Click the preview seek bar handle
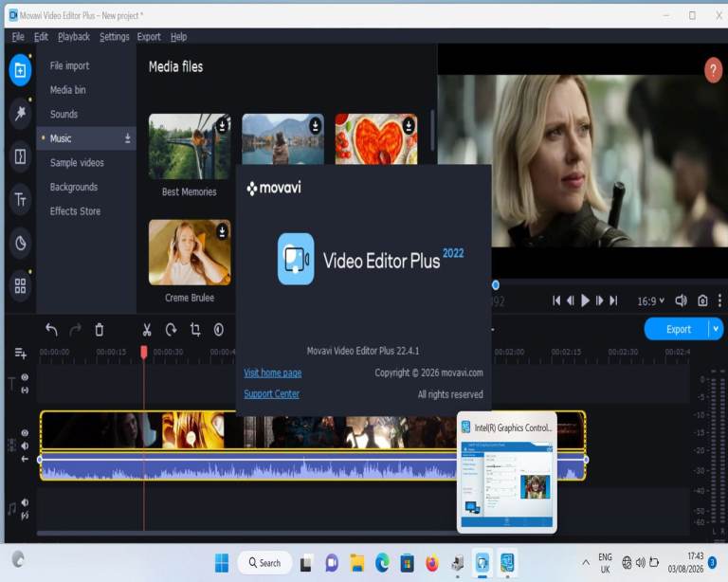Screen dimensions: 728x582 496,285
